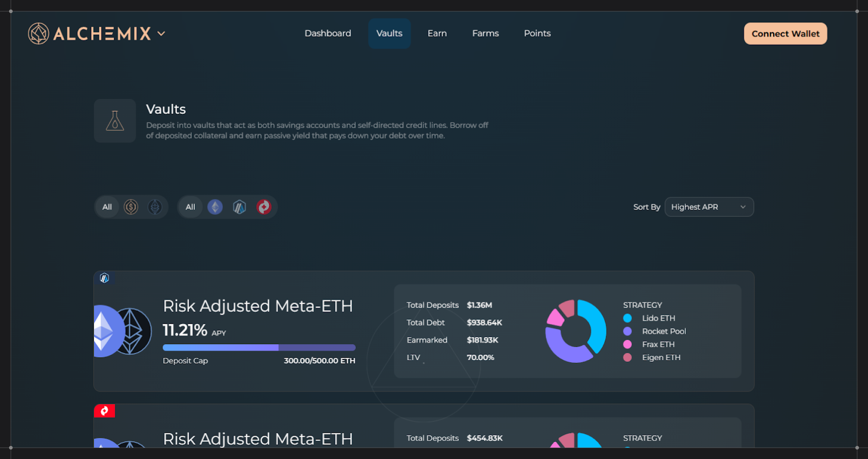Click the strategy donut chart in first vault
Screen dimensions: 868x459
click(x=576, y=331)
